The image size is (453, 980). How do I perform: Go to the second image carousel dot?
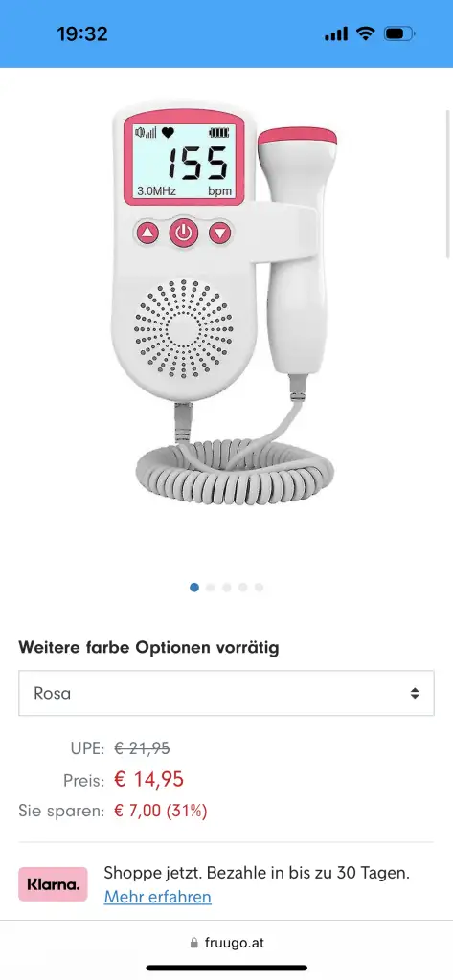pos(211,588)
